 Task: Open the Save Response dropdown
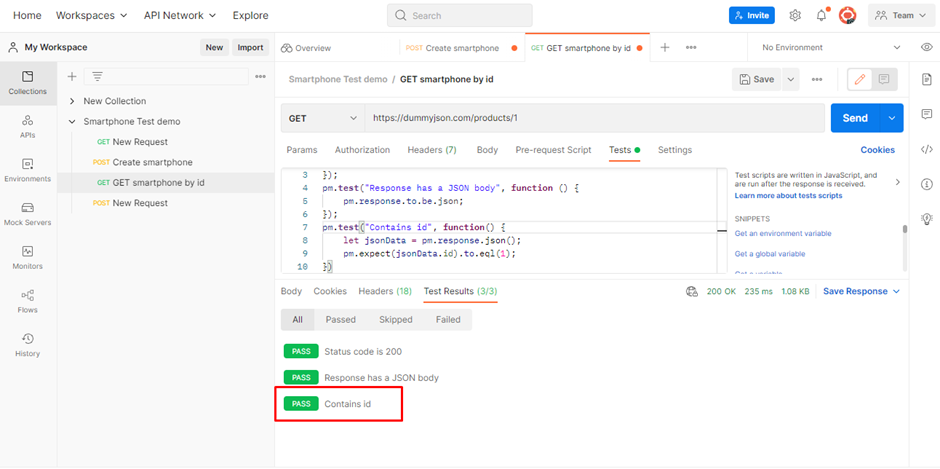pyautogui.click(x=861, y=291)
